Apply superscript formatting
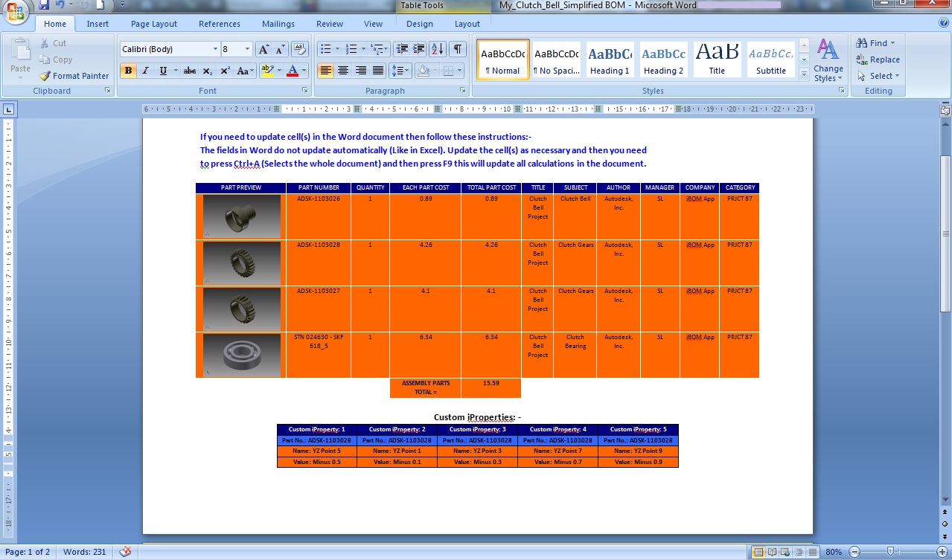This screenshot has height=560, width=952. point(225,71)
